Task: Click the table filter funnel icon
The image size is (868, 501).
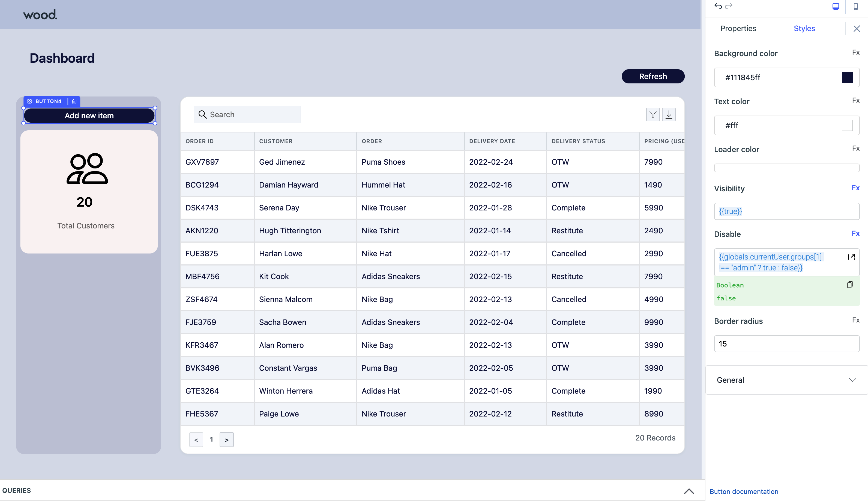Action: pos(653,114)
